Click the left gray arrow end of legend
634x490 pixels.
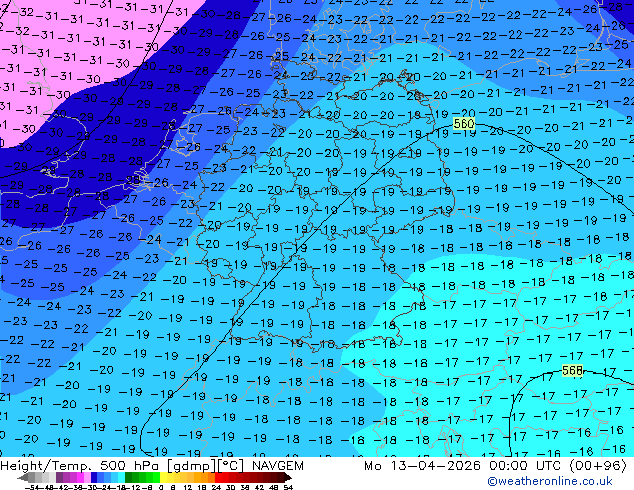tap(23, 478)
